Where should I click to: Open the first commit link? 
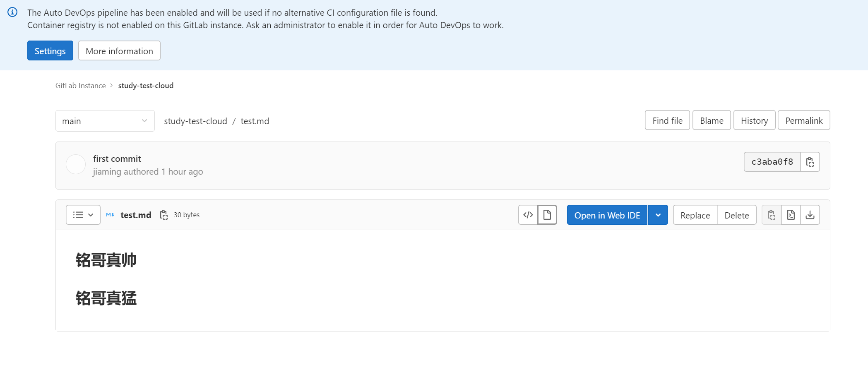pos(117,158)
